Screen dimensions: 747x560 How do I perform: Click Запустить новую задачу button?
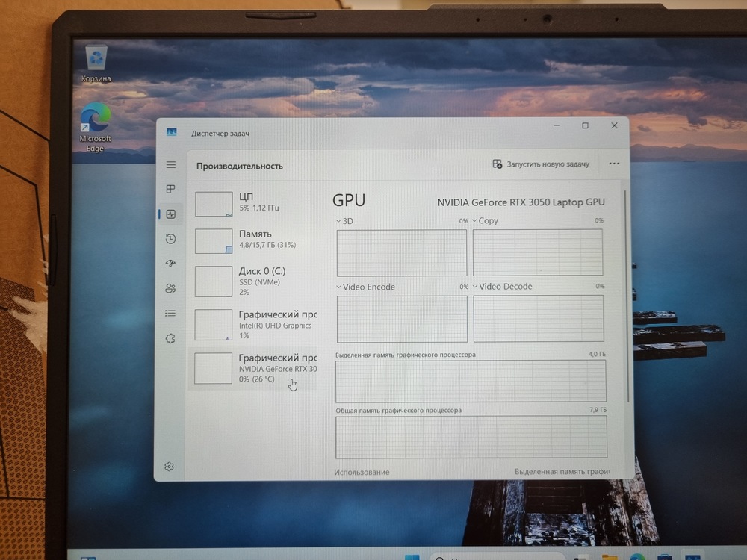pyautogui.click(x=541, y=164)
